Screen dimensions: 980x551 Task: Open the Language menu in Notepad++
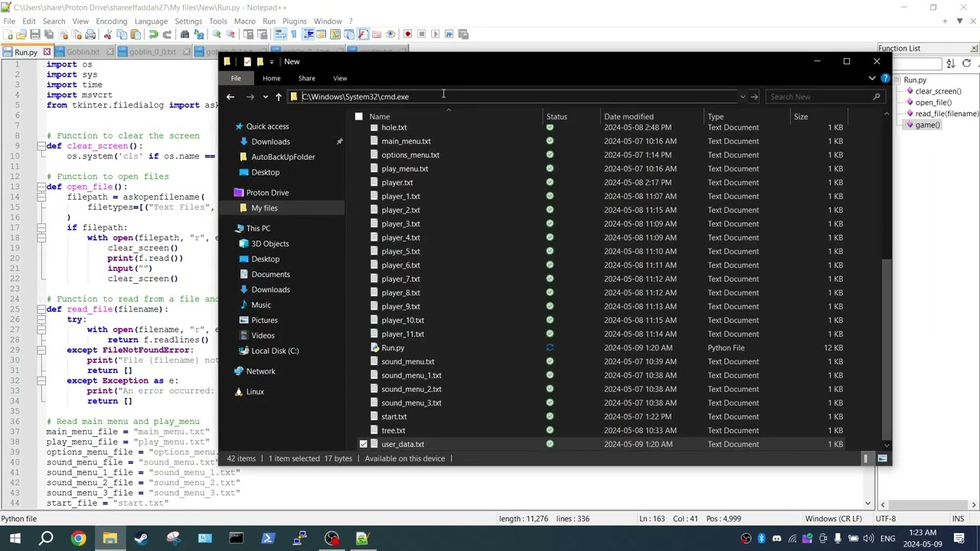tap(151, 21)
